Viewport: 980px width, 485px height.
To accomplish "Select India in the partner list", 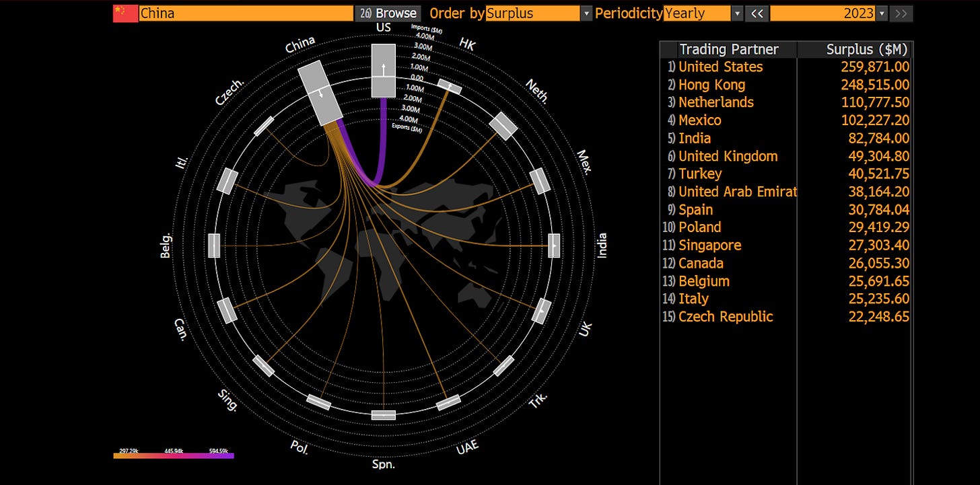I will coord(694,138).
